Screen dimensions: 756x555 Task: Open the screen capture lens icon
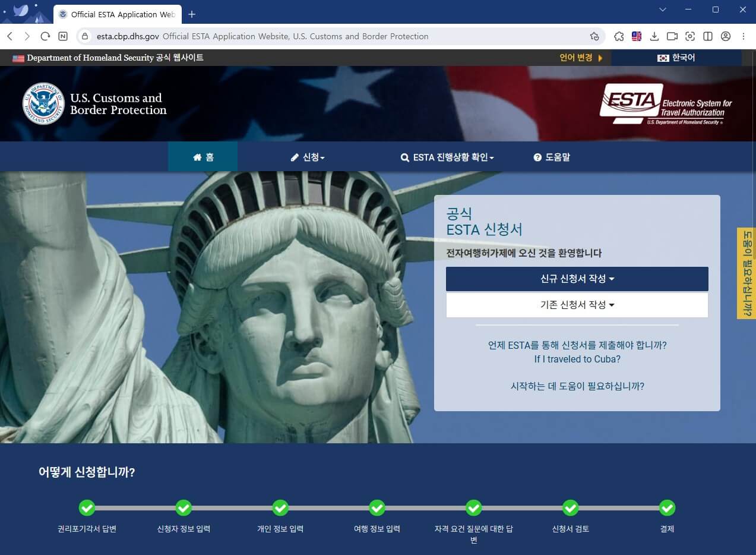click(690, 36)
